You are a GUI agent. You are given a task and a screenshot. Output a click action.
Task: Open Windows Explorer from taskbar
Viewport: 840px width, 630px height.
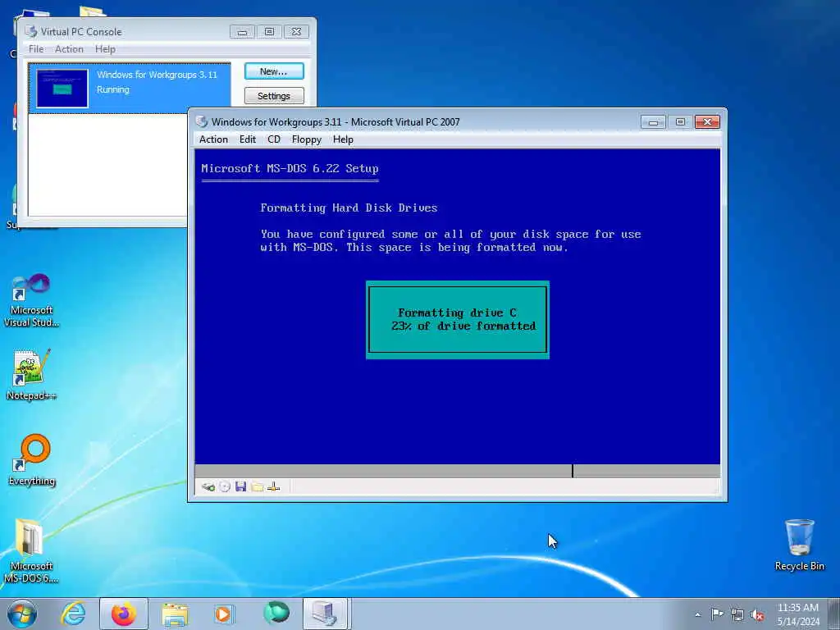pos(175,614)
